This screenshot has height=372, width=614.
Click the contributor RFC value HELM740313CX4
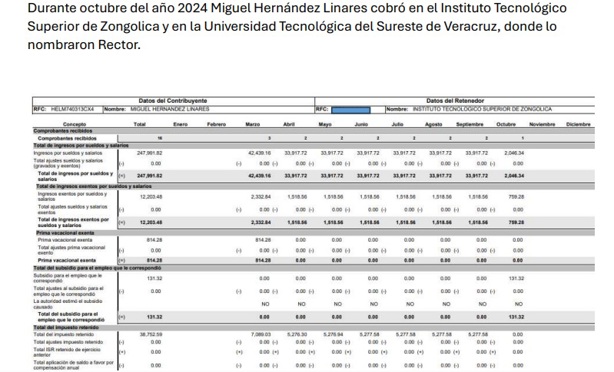tap(72, 109)
